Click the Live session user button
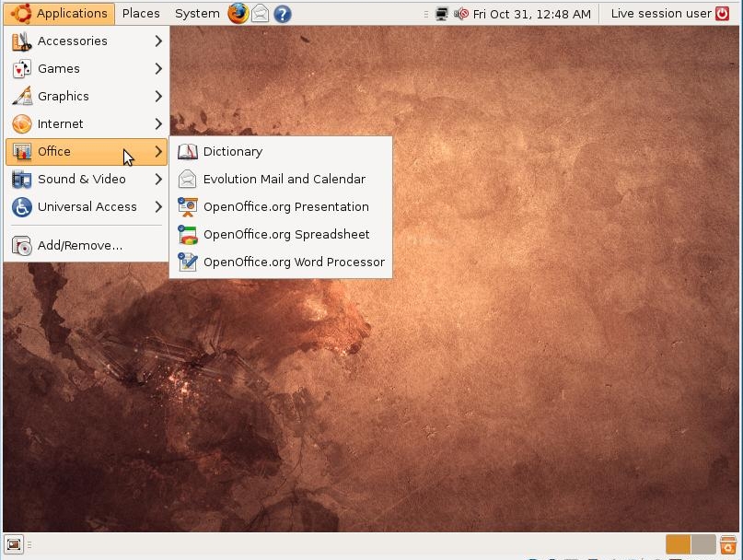The width and height of the screenshot is (743, 560). coord(661,14)
